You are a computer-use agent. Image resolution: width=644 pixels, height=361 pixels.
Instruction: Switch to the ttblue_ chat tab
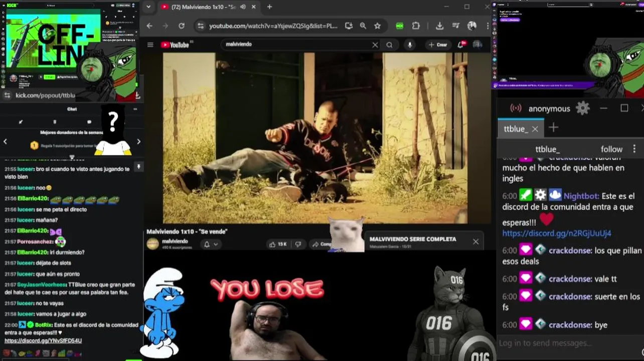pyautogui.click(x=516, y=129)
